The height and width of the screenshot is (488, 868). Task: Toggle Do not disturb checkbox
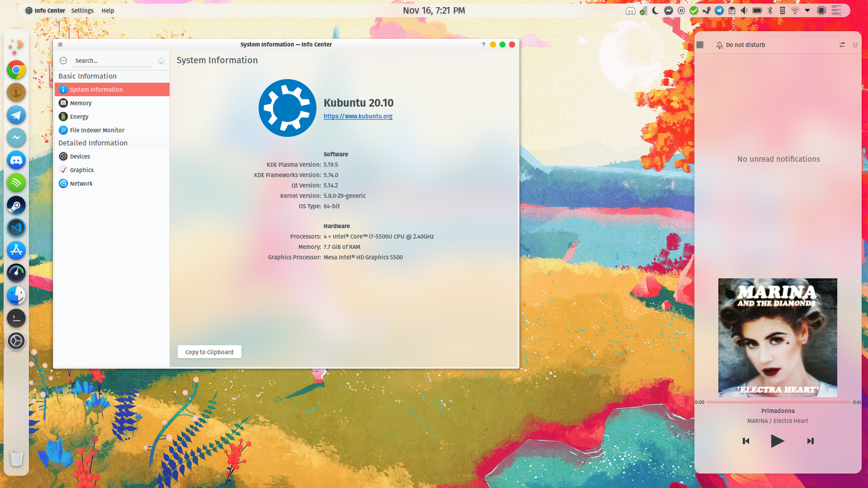(700, 45)
